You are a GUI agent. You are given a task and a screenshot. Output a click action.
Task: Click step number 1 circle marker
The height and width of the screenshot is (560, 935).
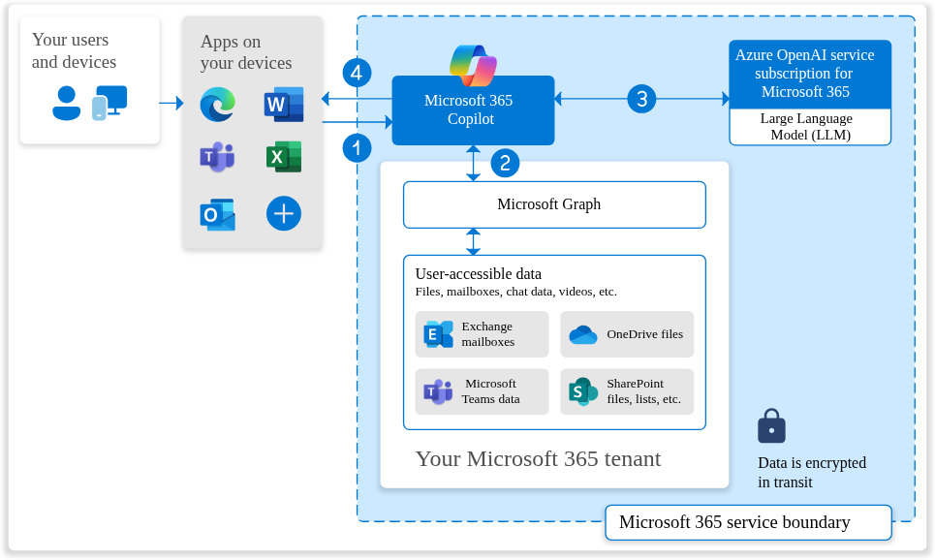click(x=357, y=147)
